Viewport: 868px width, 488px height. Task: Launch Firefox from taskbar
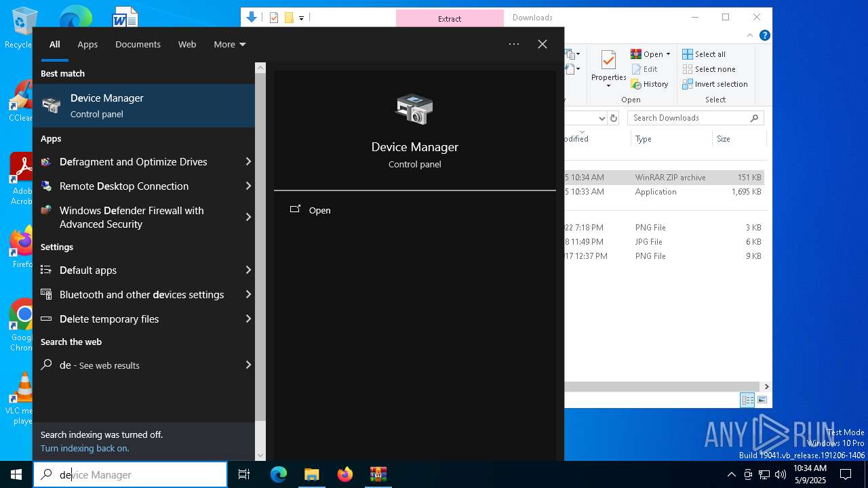coord(344,474)
